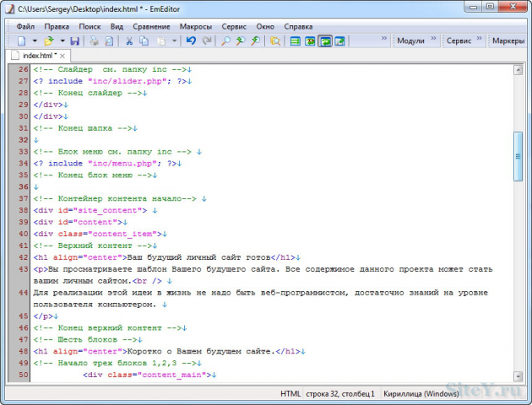
Task: Click the vertical scrollbar thumb
Action: tap(518, 156)
